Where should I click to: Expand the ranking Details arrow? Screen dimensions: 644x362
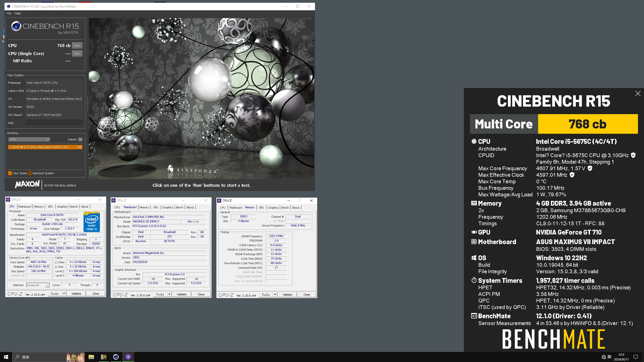(80, 140)
